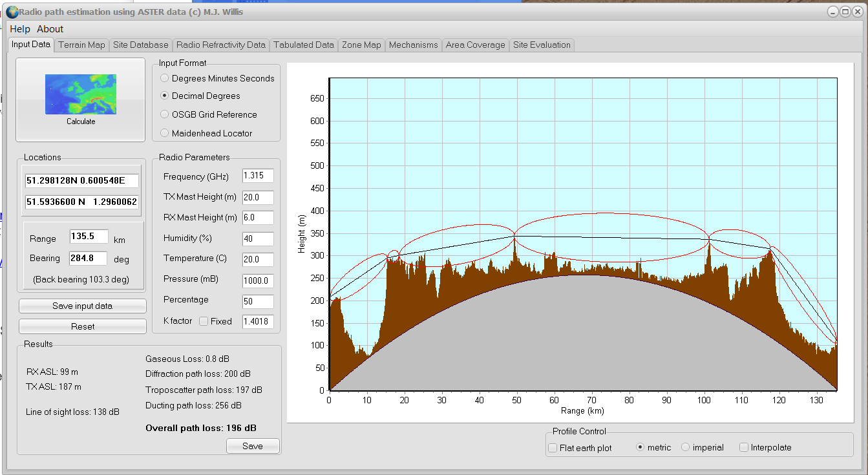Open the Help menu
Viewport: 868px width, 475px height.
click(x=20, y=28)
